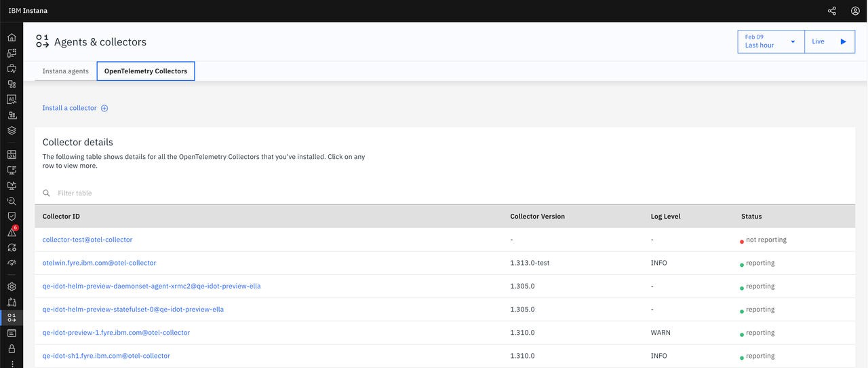
Task: Open the padlock icon in the sidebar
Action: (x=12, y=348)
